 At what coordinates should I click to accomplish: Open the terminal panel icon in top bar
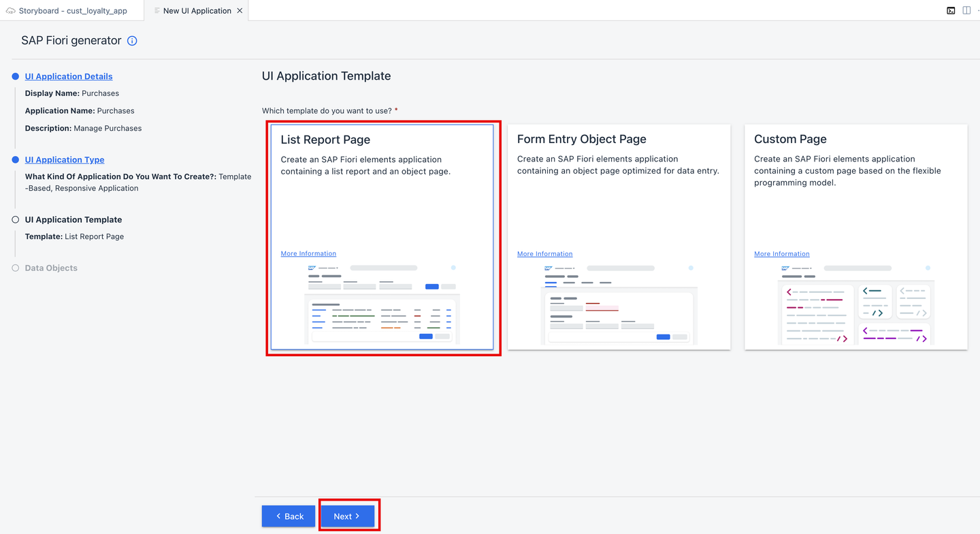point(951,10)
